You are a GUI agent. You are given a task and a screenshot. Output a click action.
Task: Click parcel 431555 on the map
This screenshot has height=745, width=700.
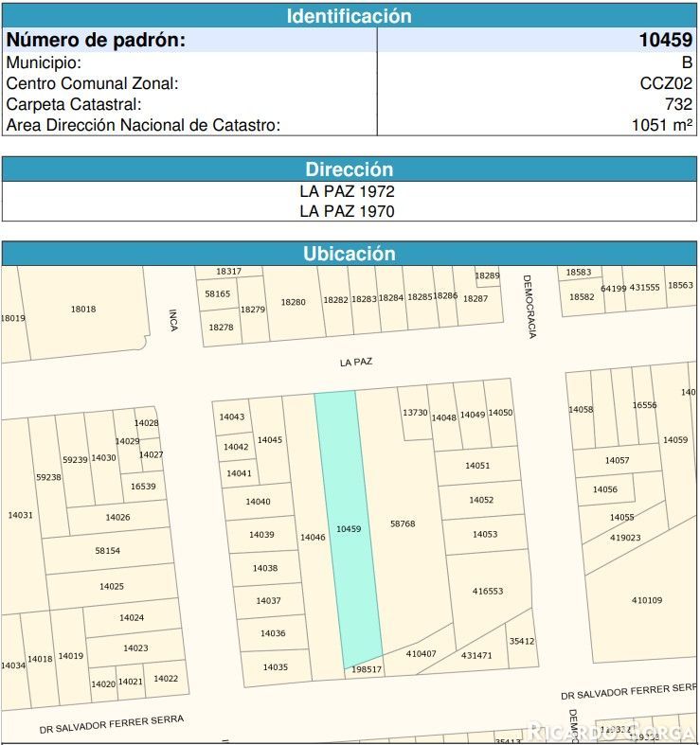(644, 288)
